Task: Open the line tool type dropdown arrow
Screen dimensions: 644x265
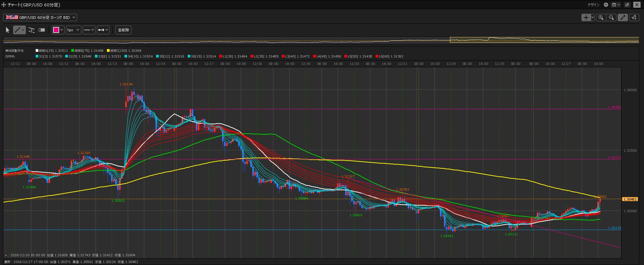Action: tap(23, 30)
